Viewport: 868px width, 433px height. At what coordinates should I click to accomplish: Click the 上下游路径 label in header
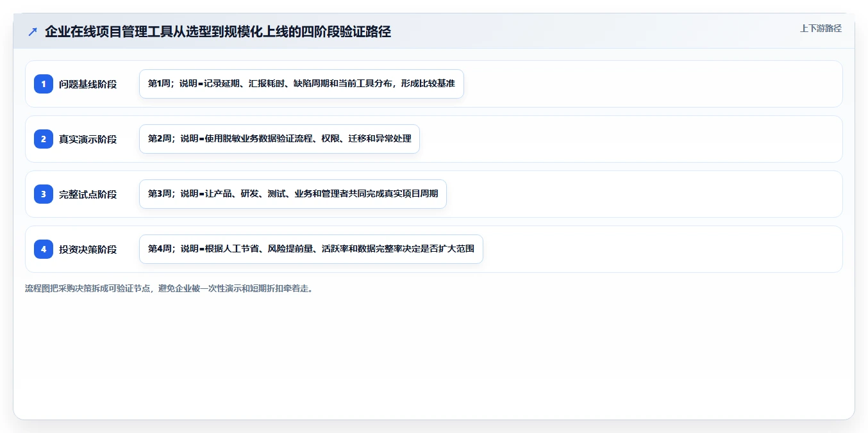[821, 29]
